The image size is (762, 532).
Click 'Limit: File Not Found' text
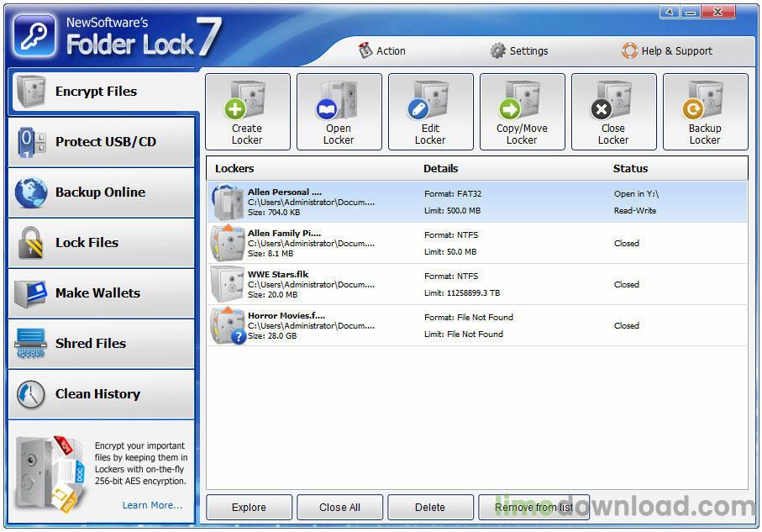click(464, 334)
